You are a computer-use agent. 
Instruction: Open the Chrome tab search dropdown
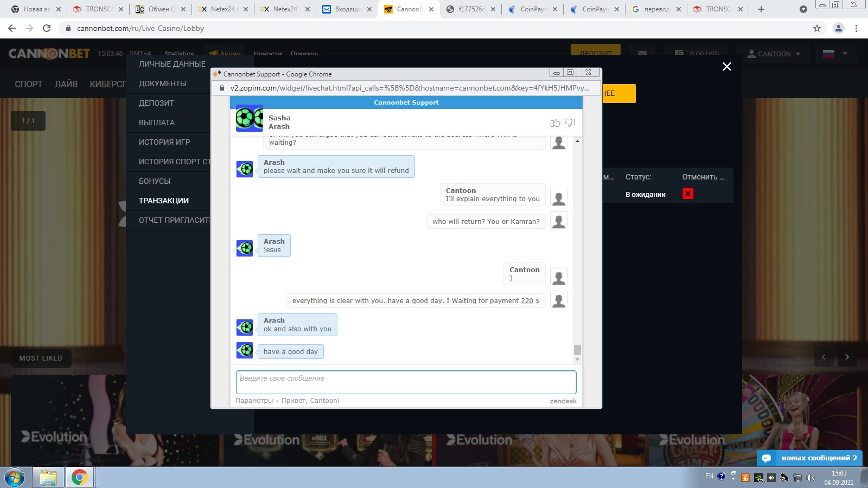(803, 9)
